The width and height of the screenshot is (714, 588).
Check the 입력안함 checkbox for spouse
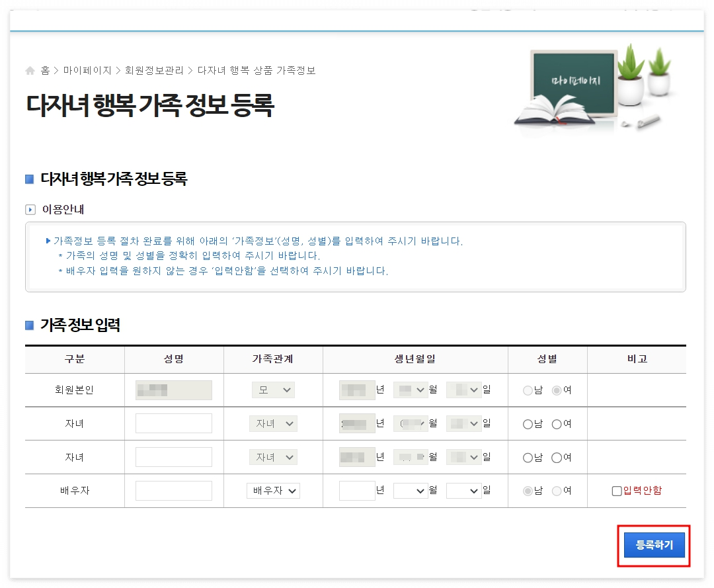(x=617, y=491)
